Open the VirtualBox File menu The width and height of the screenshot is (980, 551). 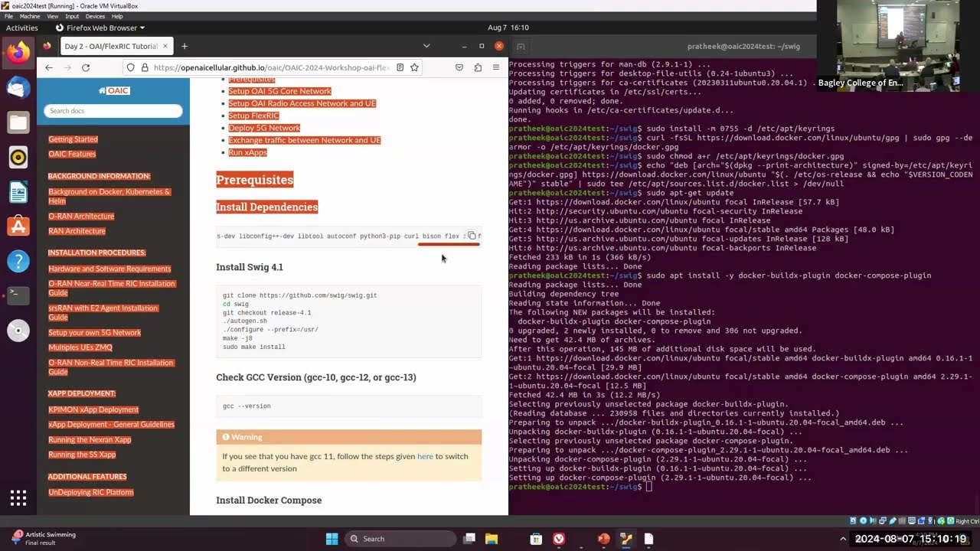click(x=8, y=16)
